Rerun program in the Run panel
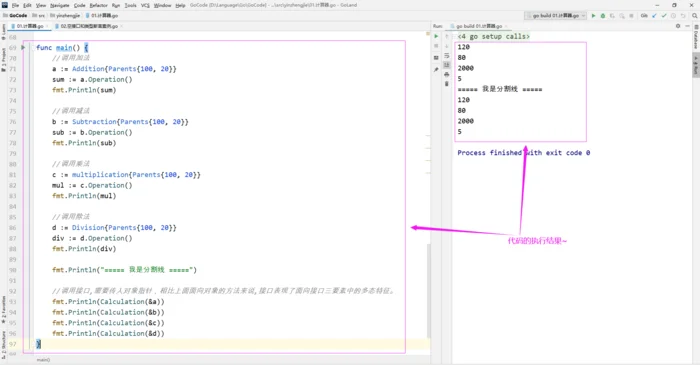Screen dimensions: 700x365 tap(436, 37)
